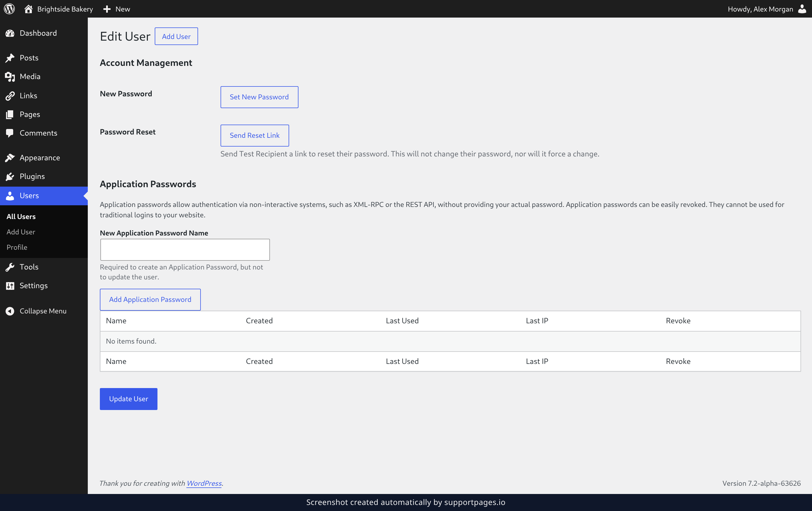The height and width of the screenshot is (511, 812).
Task: Click the bottom Name column footer
Action: tap(116, 361)
